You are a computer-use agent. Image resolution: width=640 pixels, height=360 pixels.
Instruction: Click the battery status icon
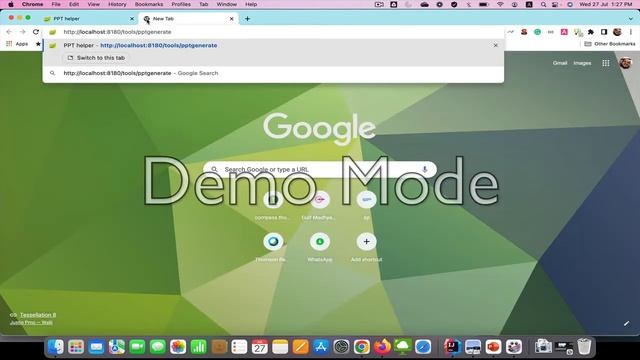484,4
